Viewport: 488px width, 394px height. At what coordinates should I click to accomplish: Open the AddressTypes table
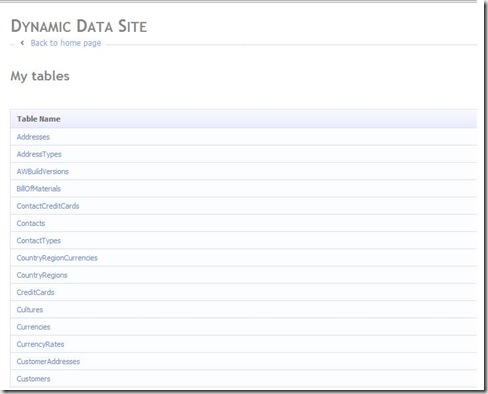tap(39, 154)
